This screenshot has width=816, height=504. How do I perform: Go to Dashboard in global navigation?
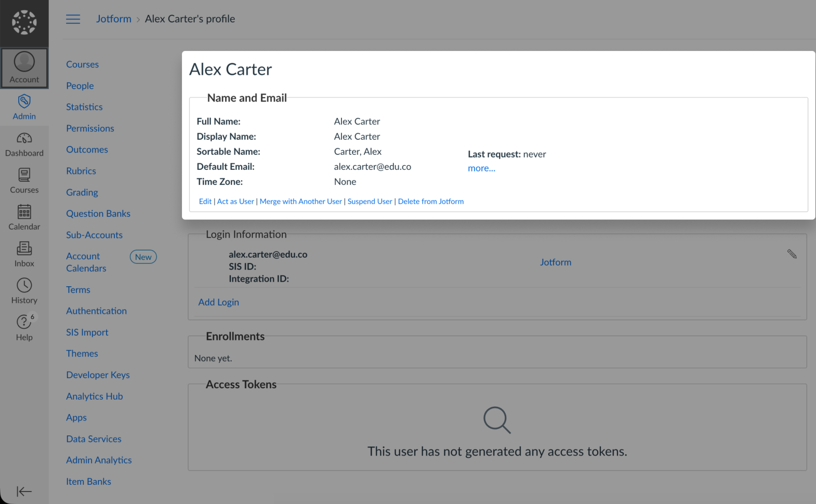[24, 144]
